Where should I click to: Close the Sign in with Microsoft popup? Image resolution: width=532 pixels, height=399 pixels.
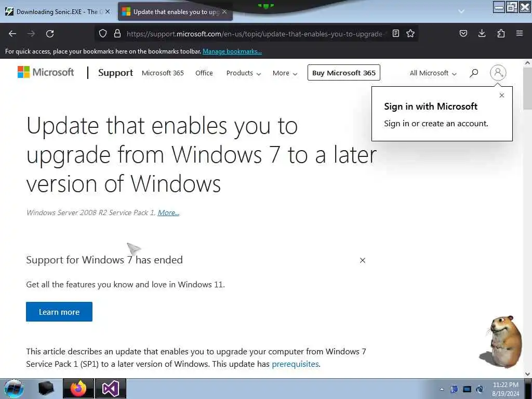tap(502, 96)
